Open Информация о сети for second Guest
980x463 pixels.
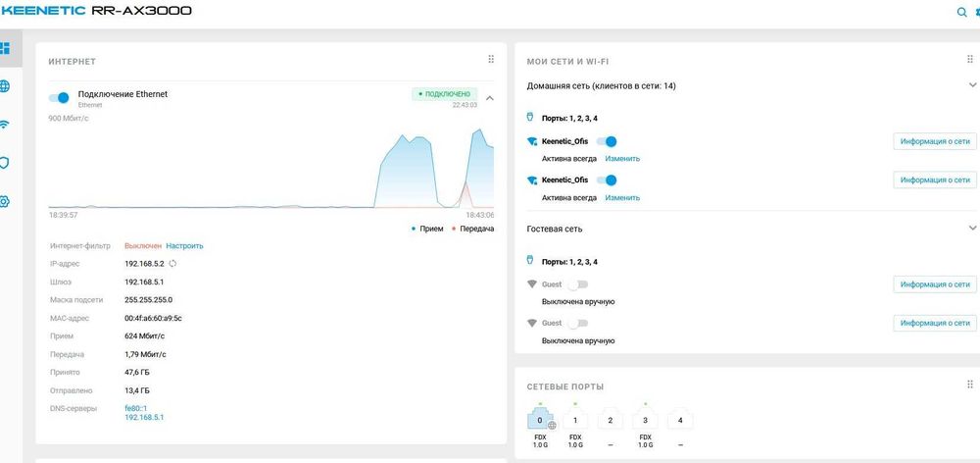point(935,323)
